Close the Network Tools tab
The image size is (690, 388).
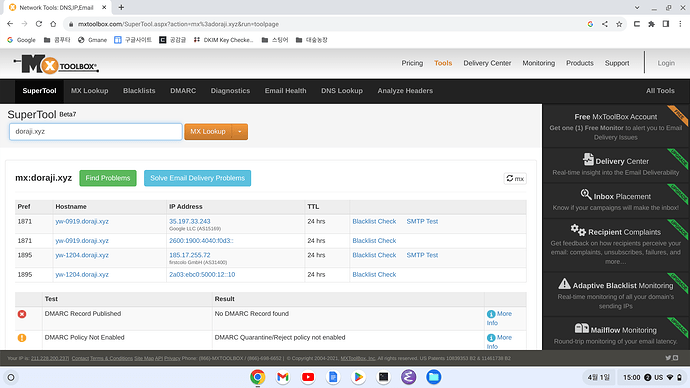pyautogui.click(x=104, y=7)
